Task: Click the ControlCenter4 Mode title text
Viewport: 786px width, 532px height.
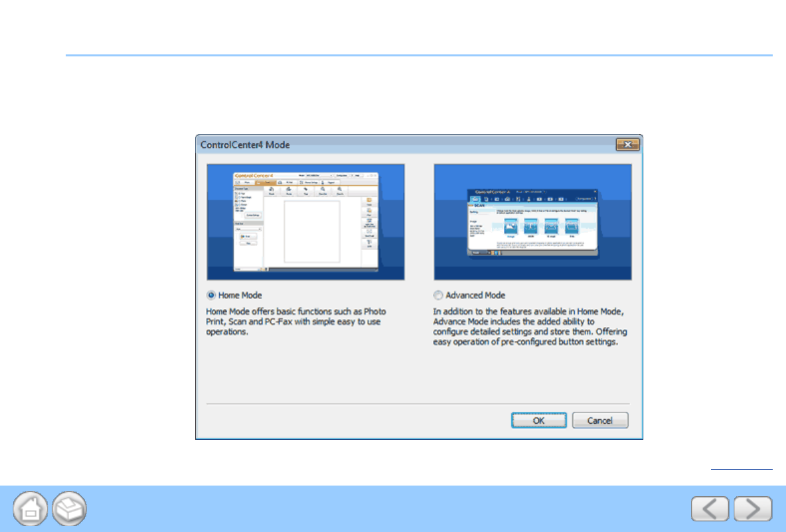Action: (x=245, y=145)
